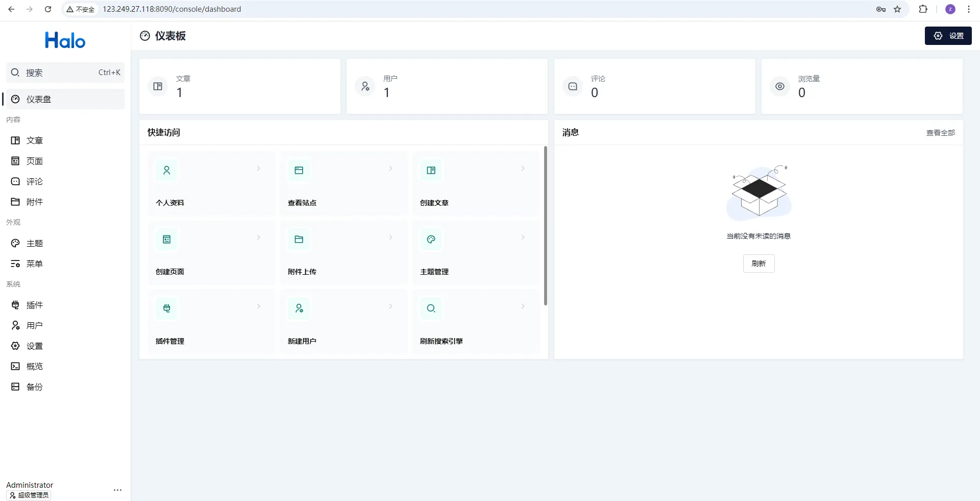Click the search magnifier icon in sidebar
Screen dimensions: 980x501
click(15, 73)
